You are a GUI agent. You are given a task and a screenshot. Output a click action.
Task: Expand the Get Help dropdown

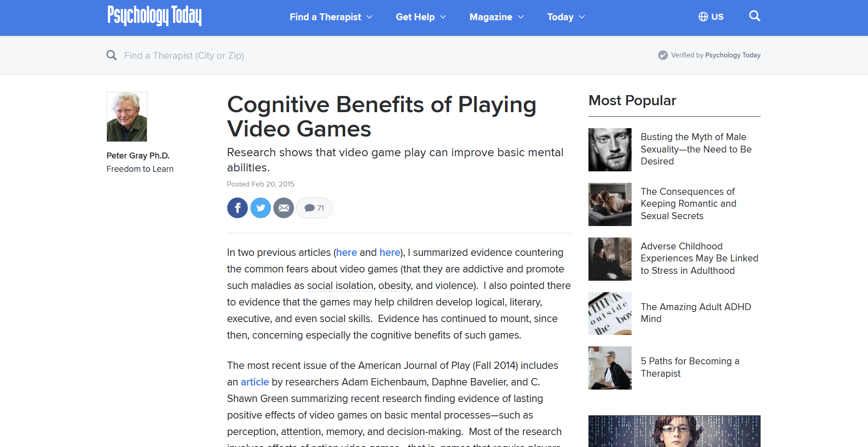pos(420,17)
